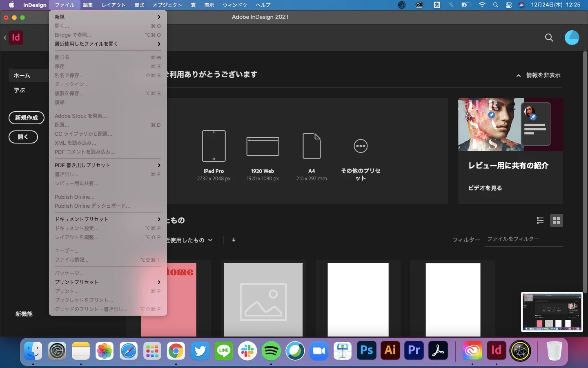The height and width of the screenshot is (368, 588).
Task: Open the Trash in the Dock
Action: (554, 351)
